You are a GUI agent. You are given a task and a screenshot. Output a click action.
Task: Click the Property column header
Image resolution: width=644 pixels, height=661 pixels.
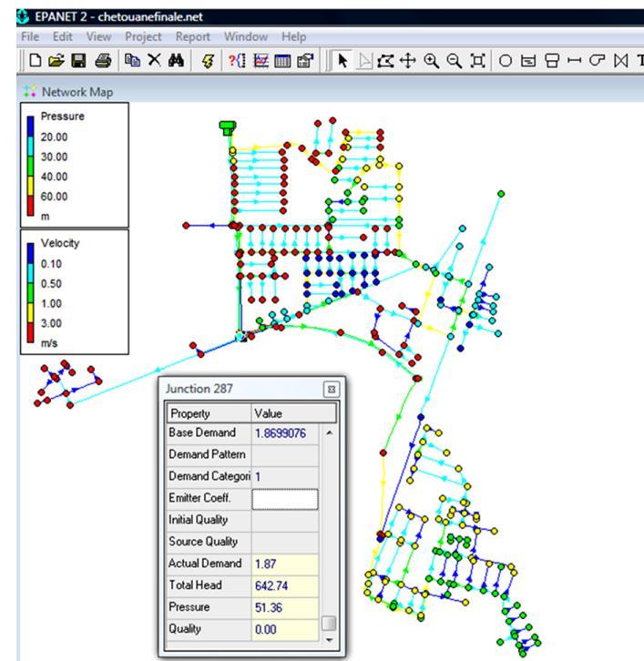pyautogui.click(x=210, y=413)
